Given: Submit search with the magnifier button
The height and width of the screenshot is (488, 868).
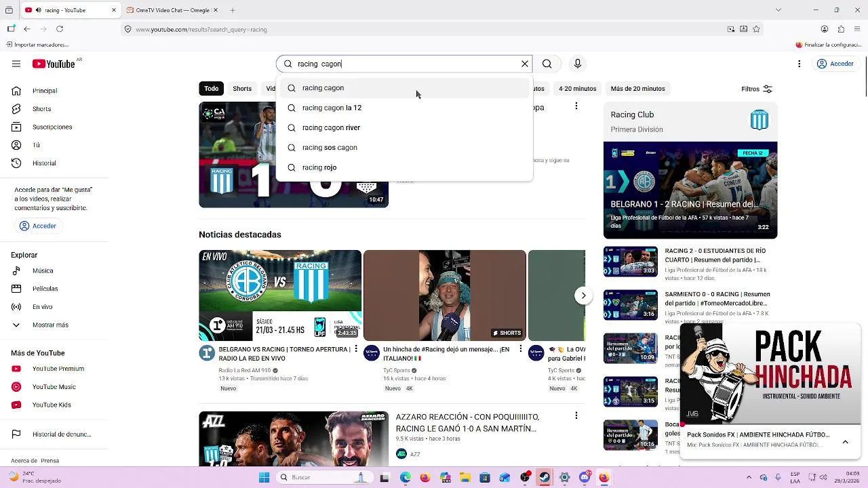Looking at the screenshot, I should (x=547, y=64).
